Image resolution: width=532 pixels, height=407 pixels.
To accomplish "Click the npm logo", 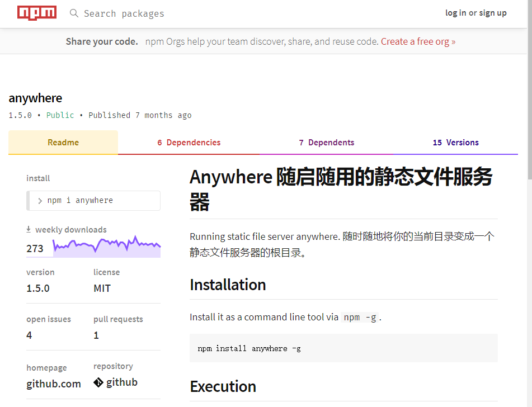I will [37, 13].
